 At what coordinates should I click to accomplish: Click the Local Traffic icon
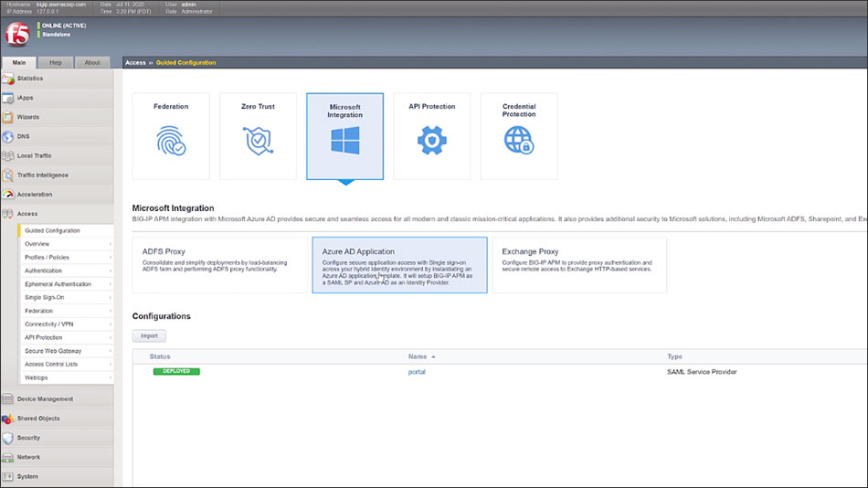pos(7,156)
